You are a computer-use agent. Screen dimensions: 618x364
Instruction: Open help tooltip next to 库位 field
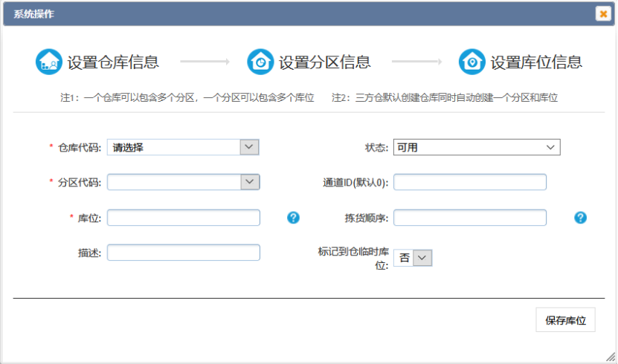pyautogui.click(x=293, y=218)
